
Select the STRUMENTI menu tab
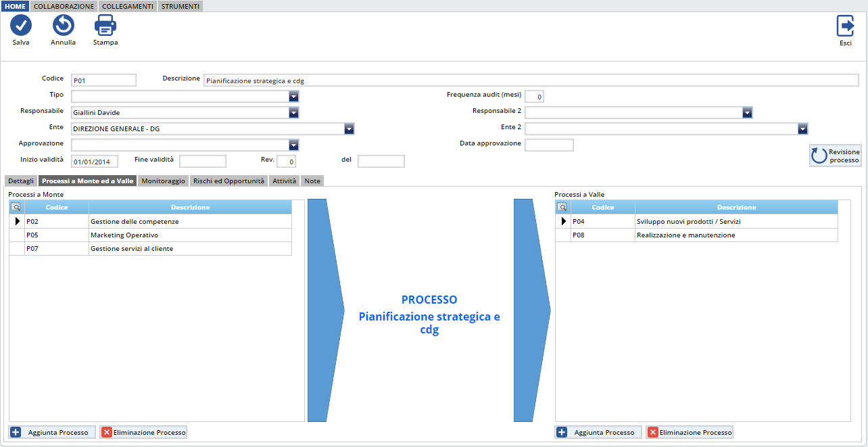point(180,6)
